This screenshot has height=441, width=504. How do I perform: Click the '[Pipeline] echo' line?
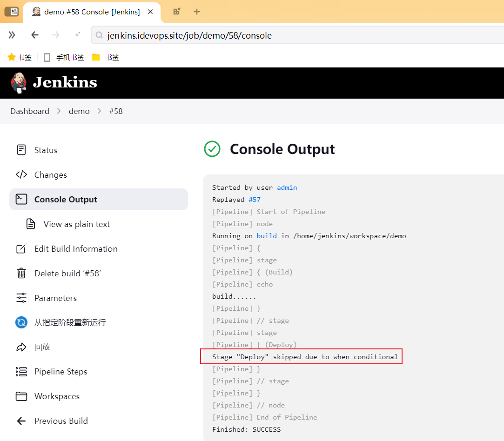point(242,284)
